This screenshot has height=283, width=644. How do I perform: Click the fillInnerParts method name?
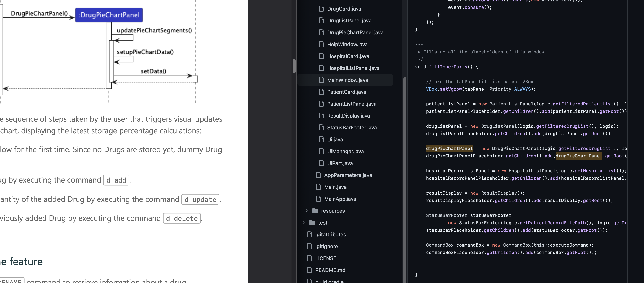click(x=448, y=67)
